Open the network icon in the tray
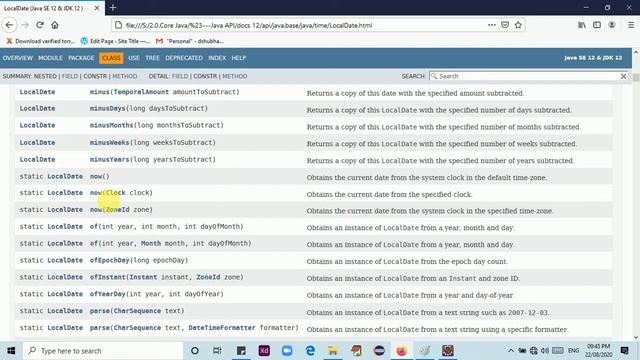The image size is (640, 360). point(533,351)
